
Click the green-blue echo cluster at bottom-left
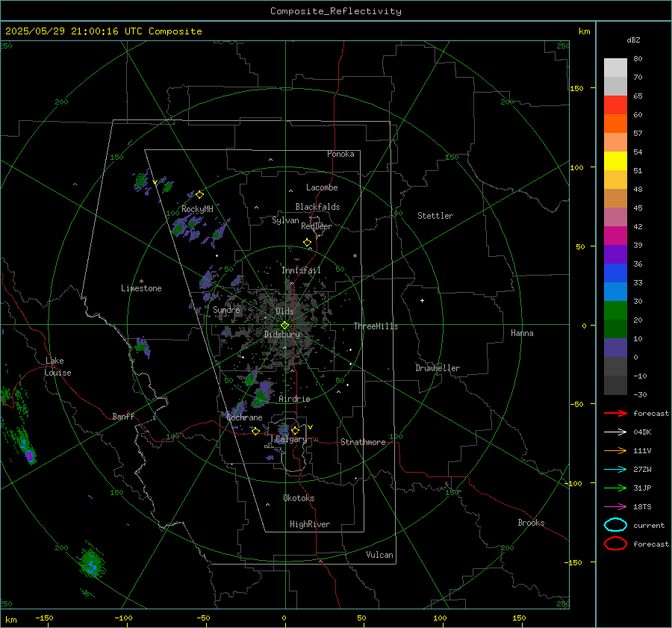91,562
